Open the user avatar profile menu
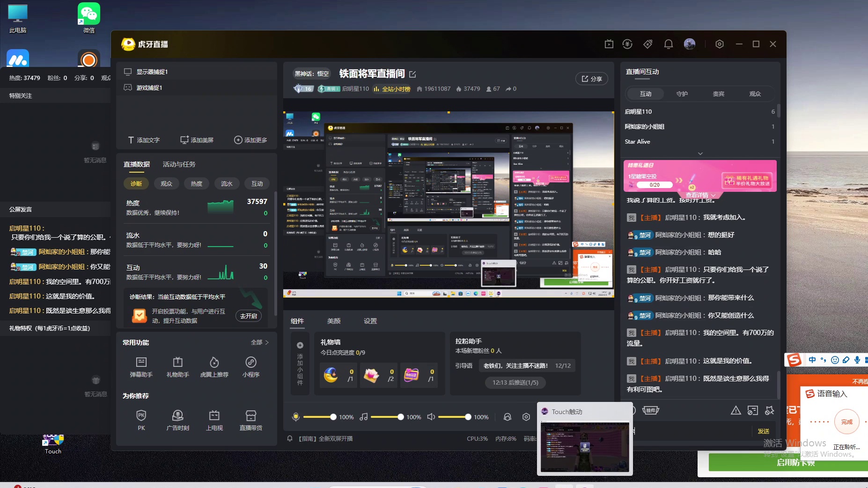Image resolution: width=868 pixels, height=488 pixels. (690, 44)
